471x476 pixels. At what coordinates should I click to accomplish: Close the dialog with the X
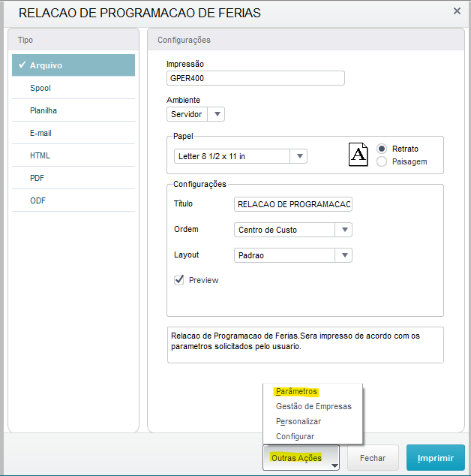(457, 11)
